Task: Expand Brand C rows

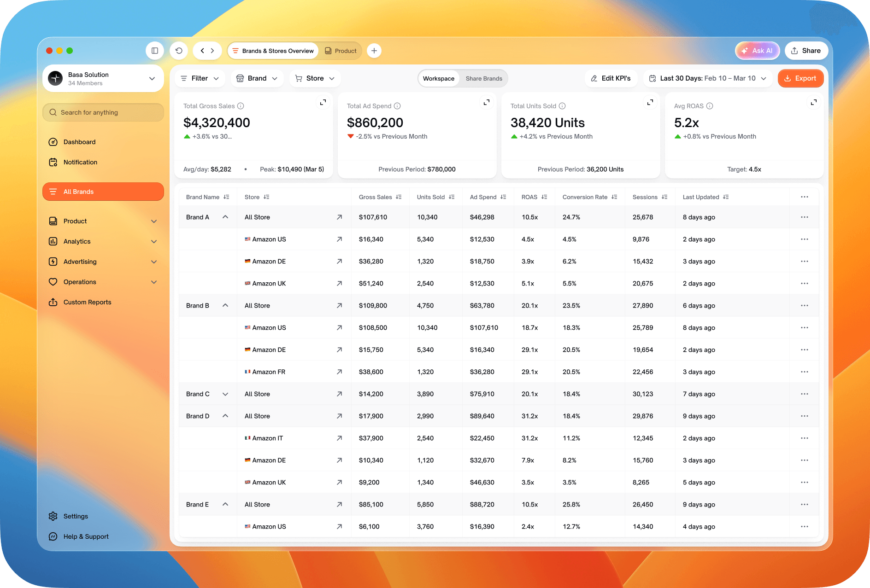Action: pyautogui.click(x=225, y=394)
